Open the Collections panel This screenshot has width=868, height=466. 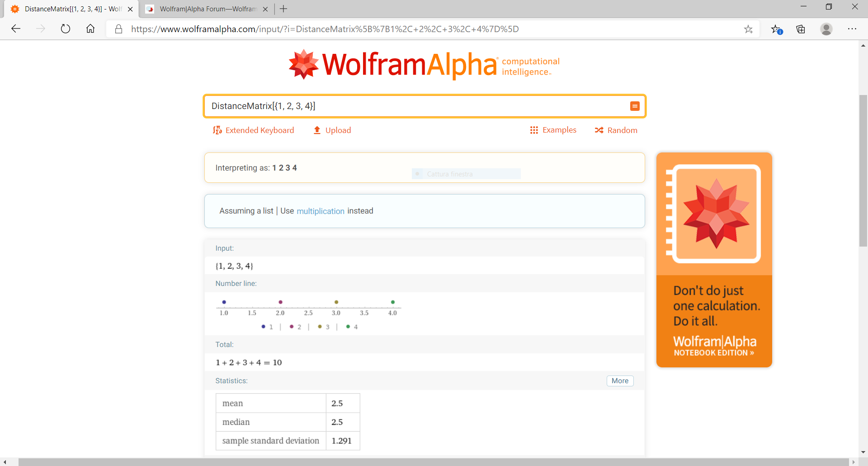(801, 29)
